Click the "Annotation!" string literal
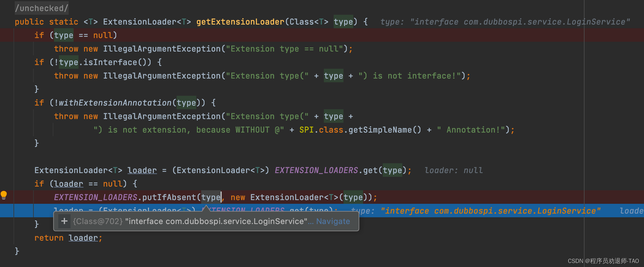This screenshot has width=644, height=267. pyautogui.click(x=471, y=130)
